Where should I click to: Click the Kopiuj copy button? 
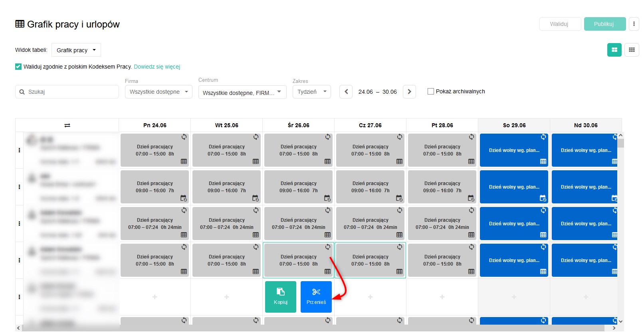[x=281, y=297]
